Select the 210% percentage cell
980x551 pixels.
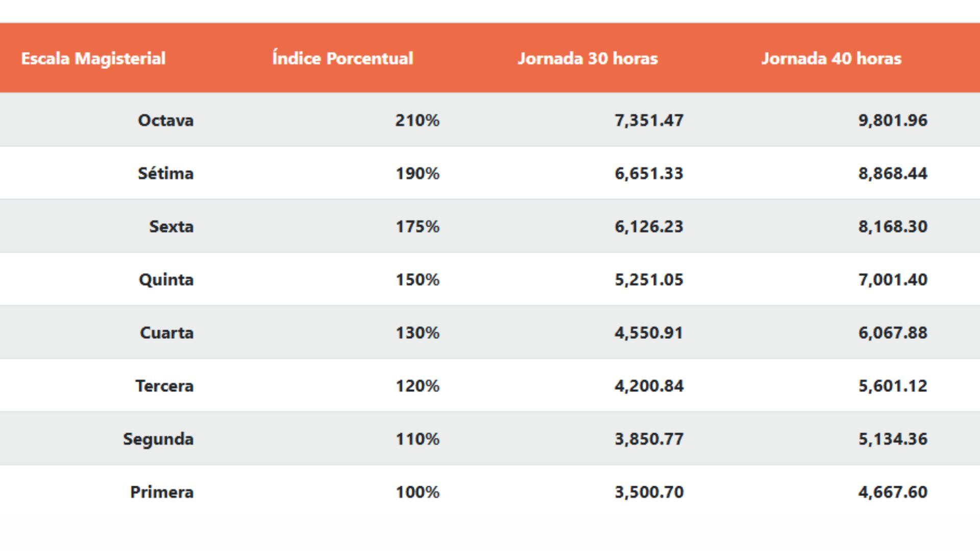coord(417,120)
